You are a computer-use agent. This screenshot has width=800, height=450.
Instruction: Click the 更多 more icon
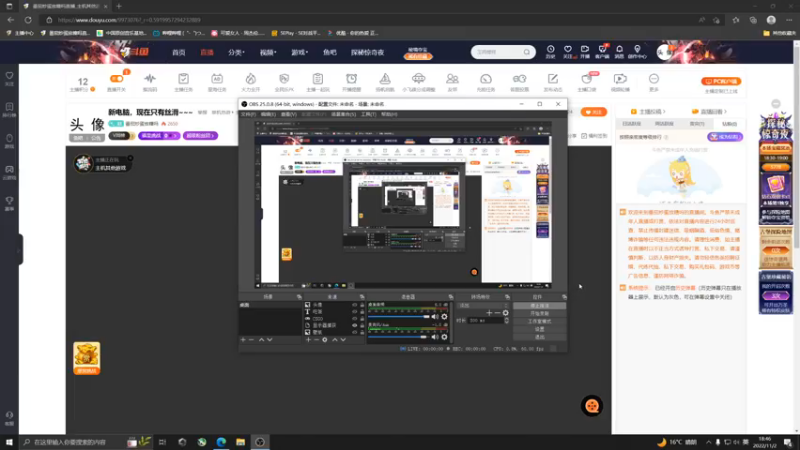654,79
